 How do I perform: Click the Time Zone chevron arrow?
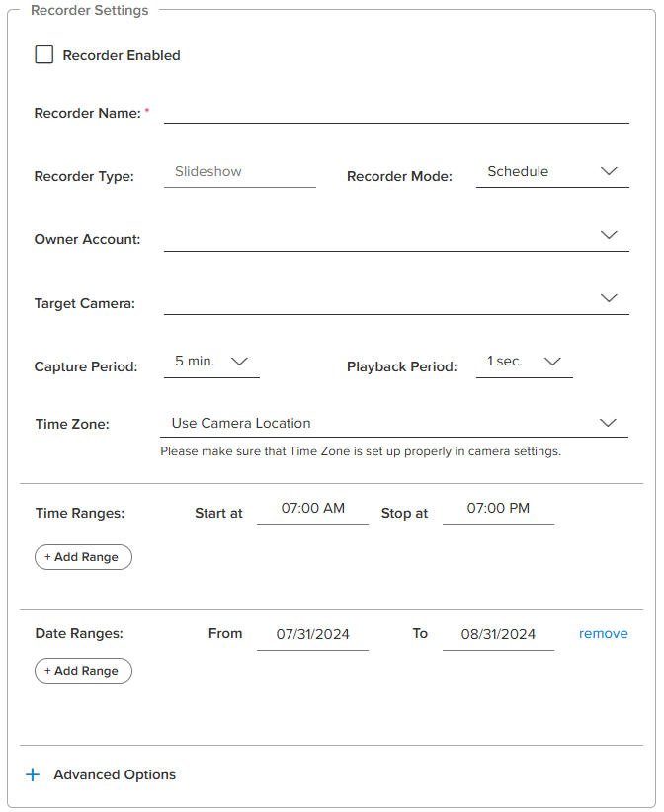(x=609, y=422)
